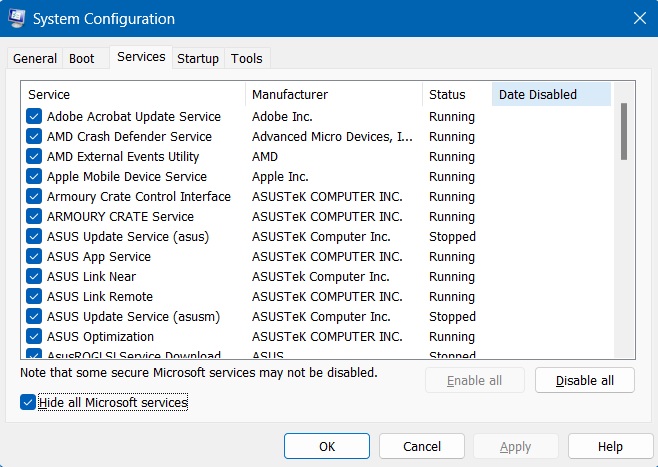The width and height of the screenshot is (658, 467).
Task: Click Stopped status of ASUS Update Service (asusm)
Action: tap(452, 317)
